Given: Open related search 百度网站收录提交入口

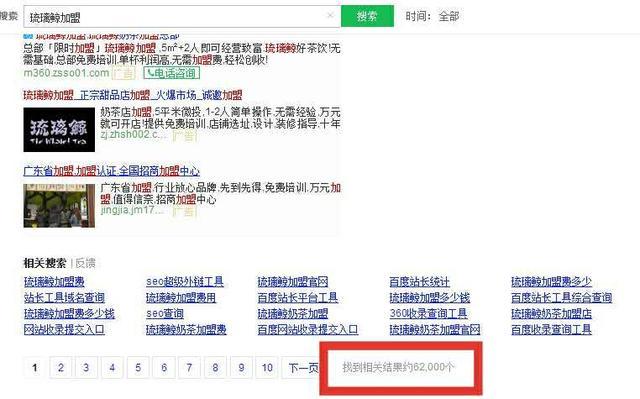Looking at the screenshot, I should point(308,329).
